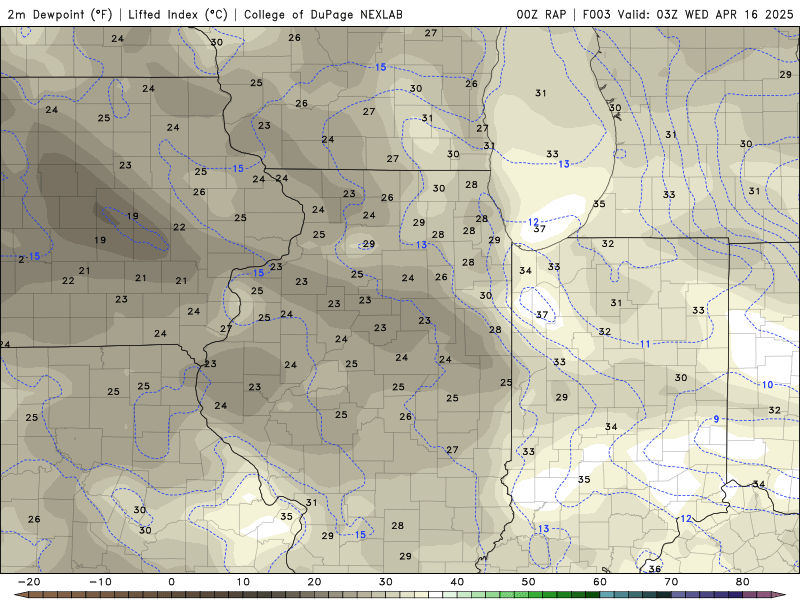Click the "30" color scale label
The height and width of the screenshot is (600, 800).
click(x=386, y=582)
